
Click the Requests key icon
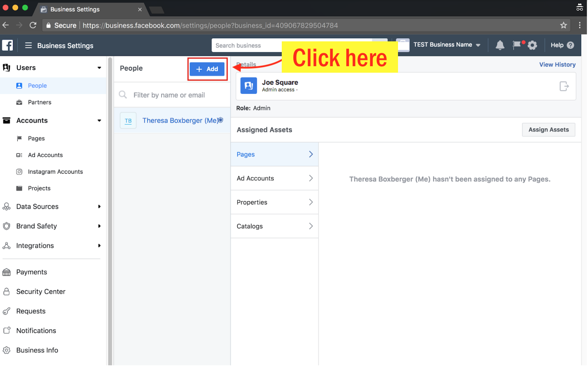coord(6,311)
